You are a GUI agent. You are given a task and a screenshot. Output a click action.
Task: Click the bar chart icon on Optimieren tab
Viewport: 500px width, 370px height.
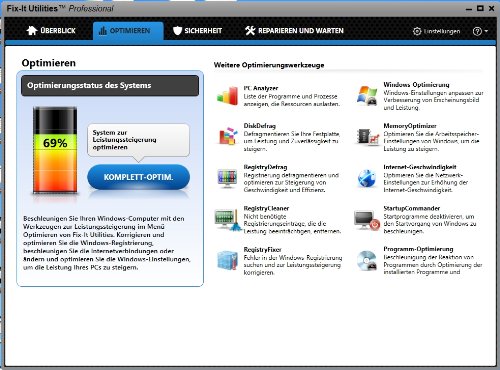[x=103, y=31]
